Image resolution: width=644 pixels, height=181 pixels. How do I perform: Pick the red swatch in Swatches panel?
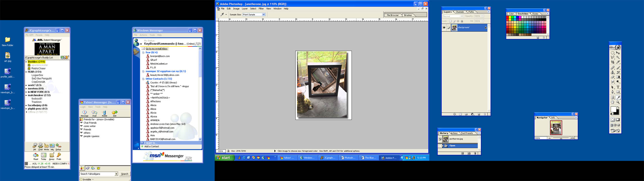pos(508,17)
